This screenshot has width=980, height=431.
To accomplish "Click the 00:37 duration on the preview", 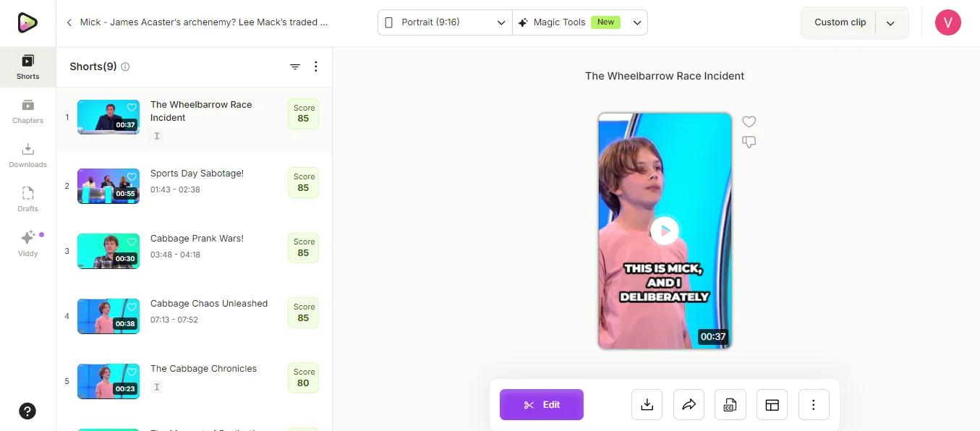I will pos(712,336).
